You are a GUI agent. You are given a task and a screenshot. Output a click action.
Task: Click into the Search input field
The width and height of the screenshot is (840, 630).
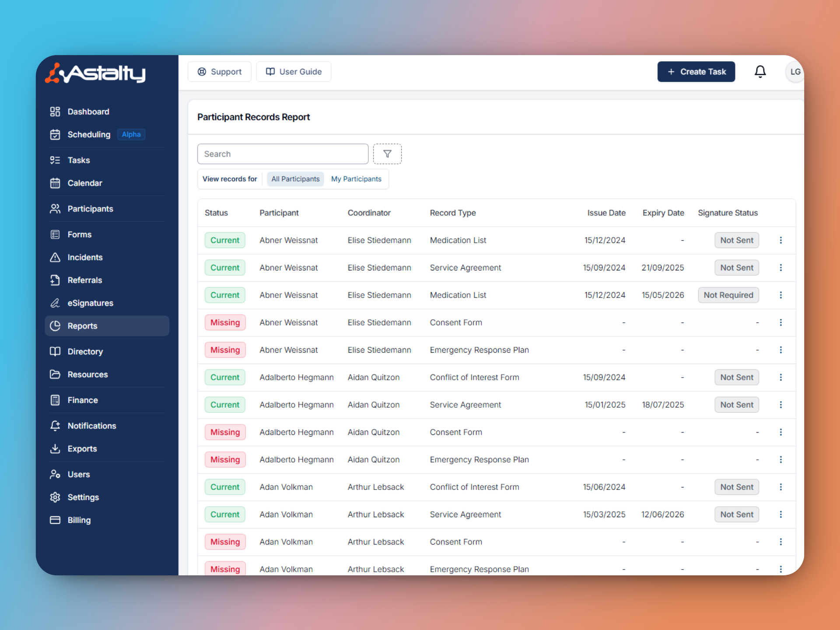click(x=283, y=154)
